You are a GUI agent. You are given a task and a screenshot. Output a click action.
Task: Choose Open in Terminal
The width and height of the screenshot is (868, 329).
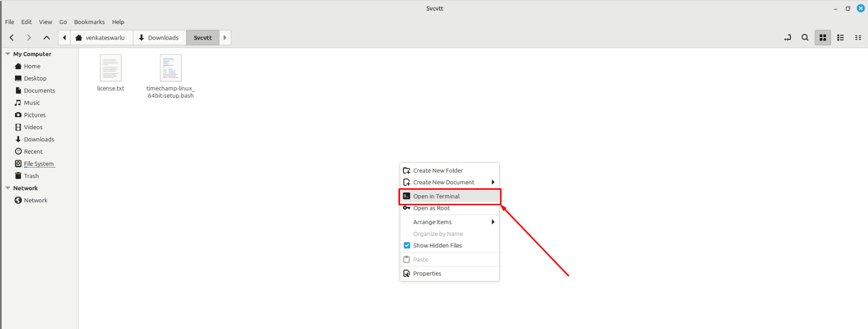[450, 196]
